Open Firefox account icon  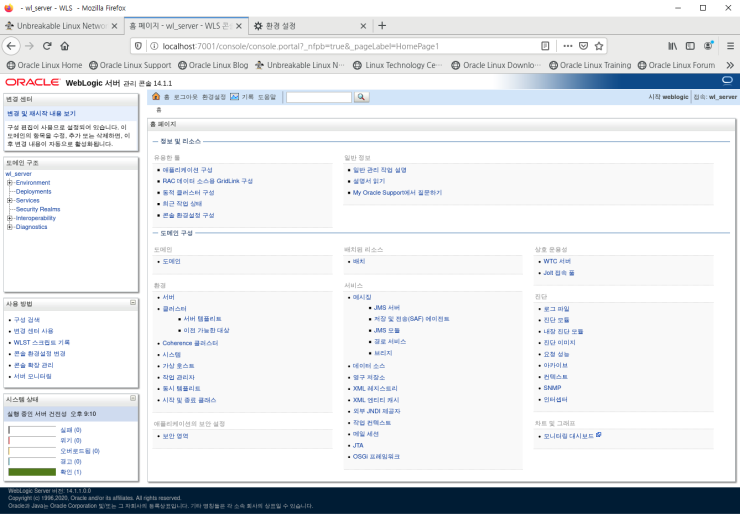point(708,46)
